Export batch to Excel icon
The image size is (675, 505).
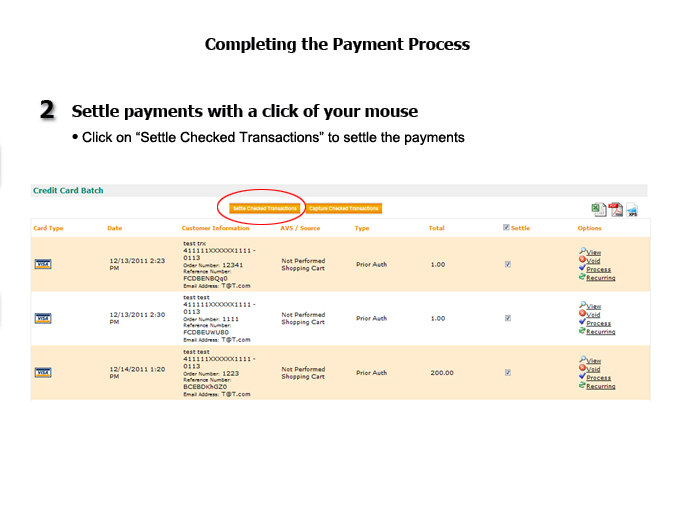pyautogui.click(x=598, y=209)
